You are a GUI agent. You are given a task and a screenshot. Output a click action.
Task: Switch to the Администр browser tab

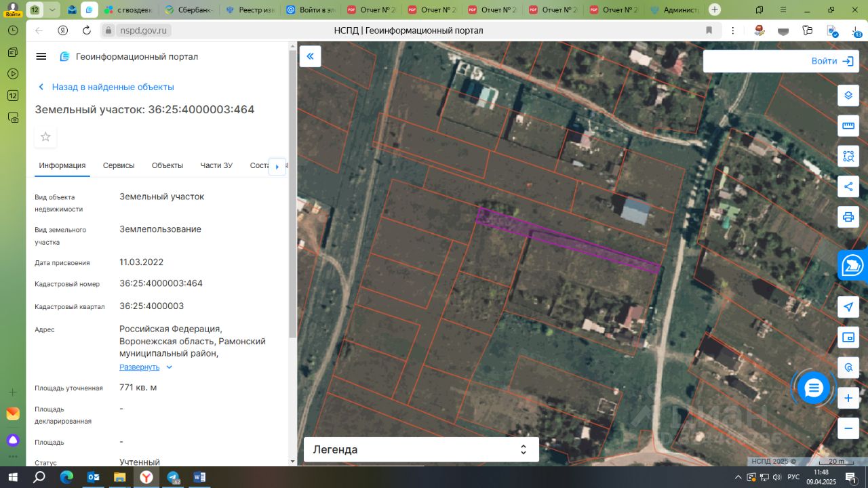coord(673,9)
